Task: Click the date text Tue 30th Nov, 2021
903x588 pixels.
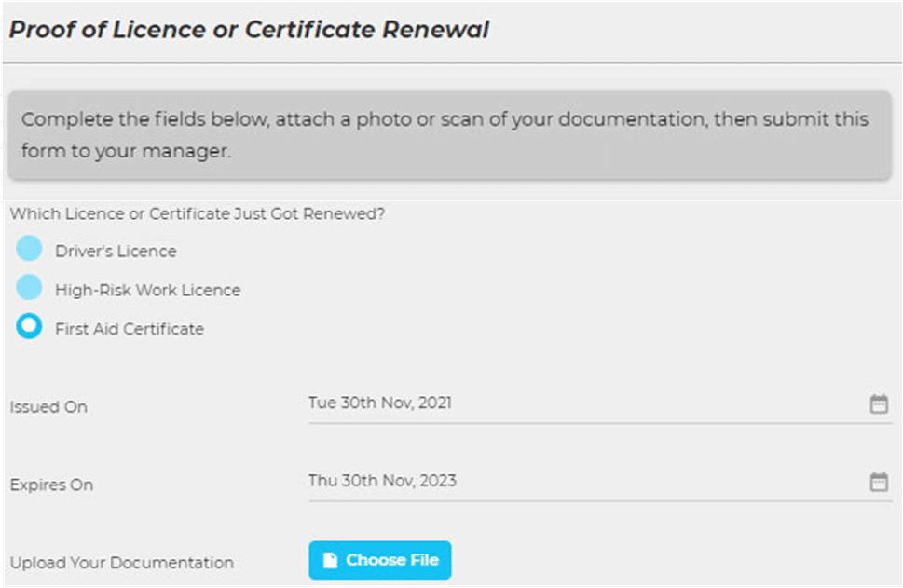Action: point(380,403)
